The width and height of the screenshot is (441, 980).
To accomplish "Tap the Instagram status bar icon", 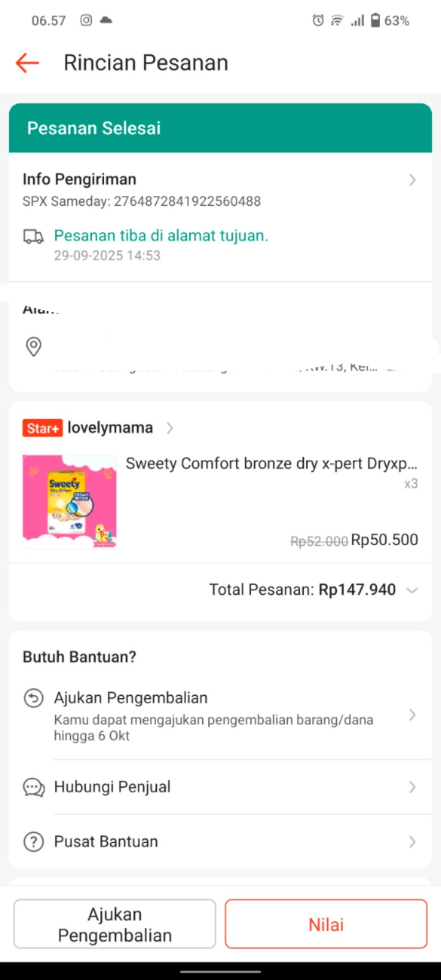I will pyautogui.click(x=86, y=20).
